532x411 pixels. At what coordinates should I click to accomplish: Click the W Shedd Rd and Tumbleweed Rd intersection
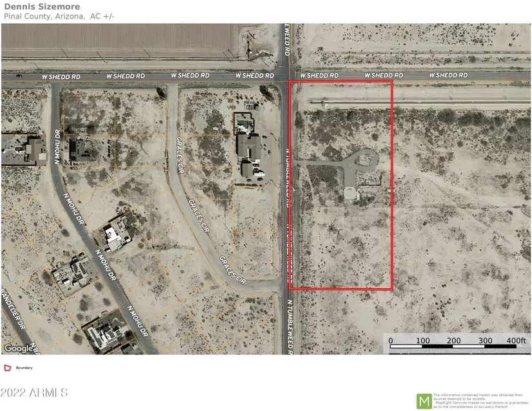(x=288, y=75)
